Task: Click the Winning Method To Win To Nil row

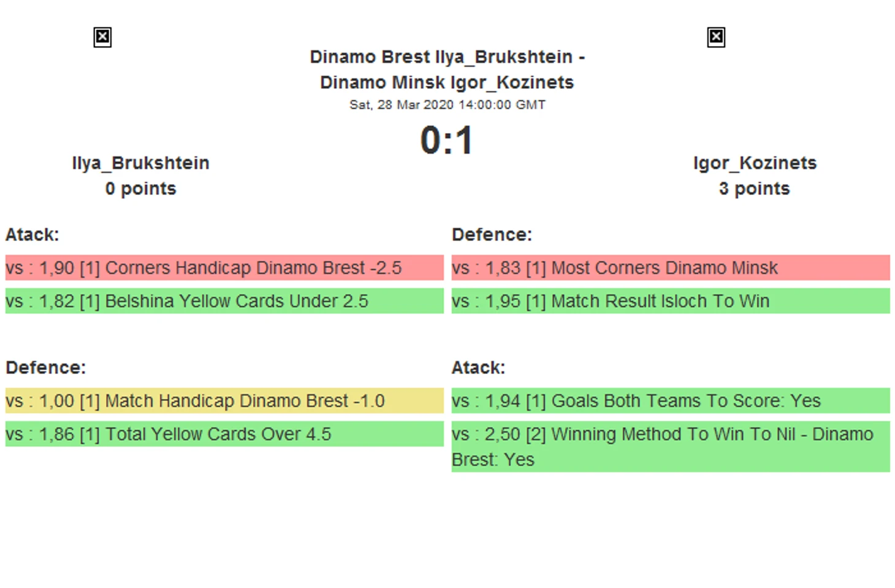Action: (x=670, y=446)
